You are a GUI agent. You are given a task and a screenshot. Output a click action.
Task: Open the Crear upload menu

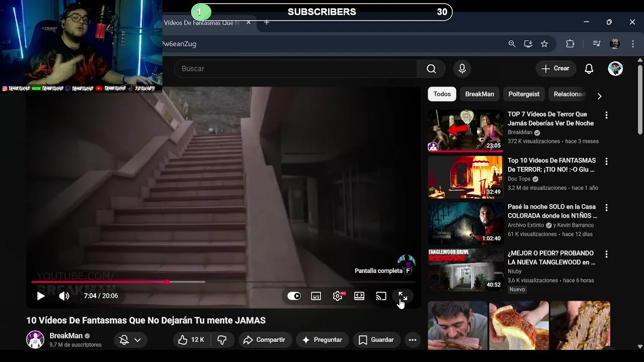(x=555, y=68)
